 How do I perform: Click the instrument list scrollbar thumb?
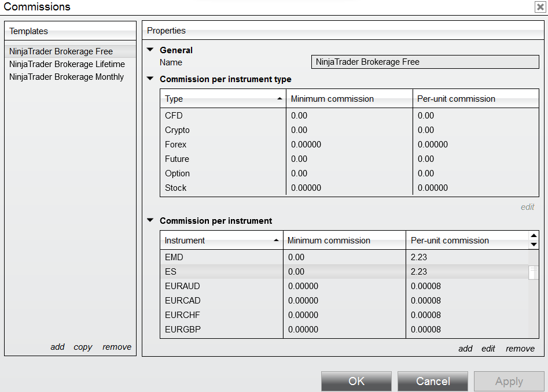pyautogui.click(x=534, y=273)
